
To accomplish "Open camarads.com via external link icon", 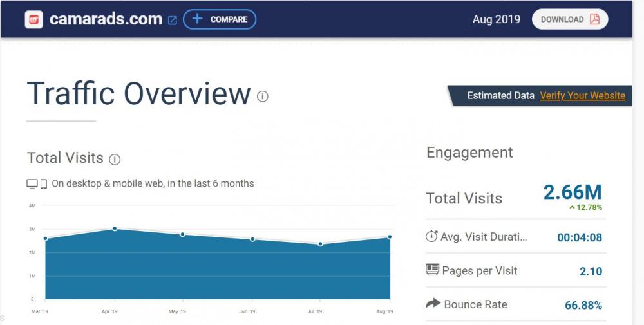I will pos(172,20).
